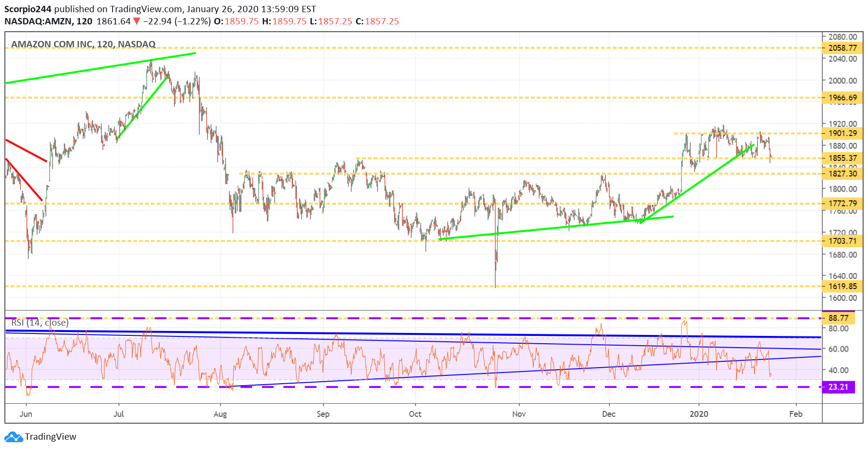The height and width of the screenshot is (450, 868).
Task: Click the Oct label on time axis
Action: 415,414
